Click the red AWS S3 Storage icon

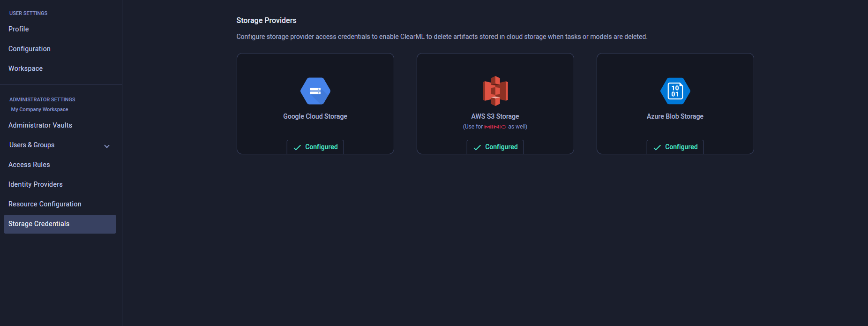(x=495, y=91)
